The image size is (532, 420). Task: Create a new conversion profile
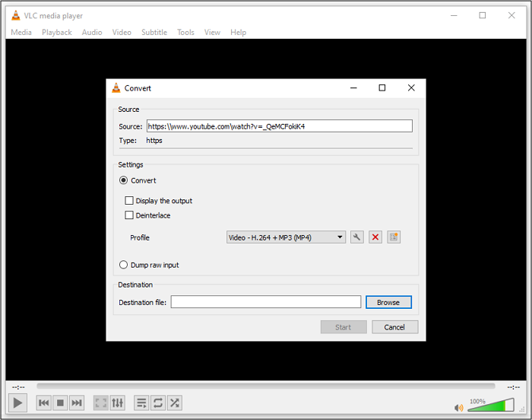393,237
